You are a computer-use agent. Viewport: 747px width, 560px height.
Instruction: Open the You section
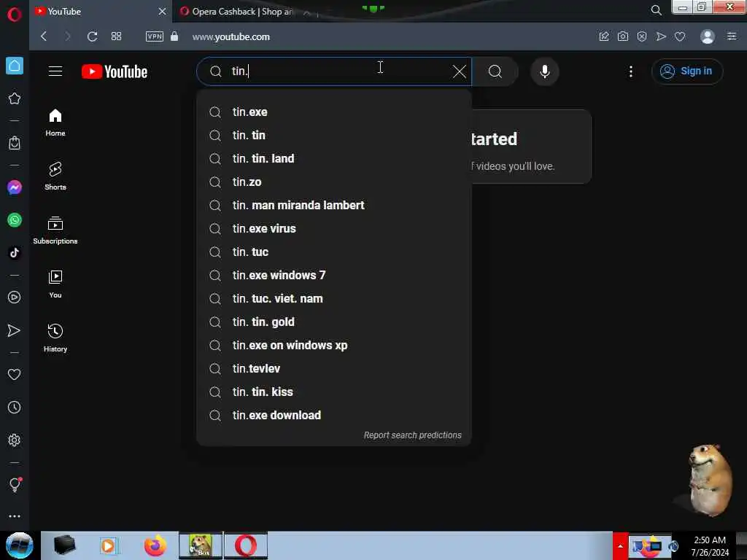click(x=55, y=284)
